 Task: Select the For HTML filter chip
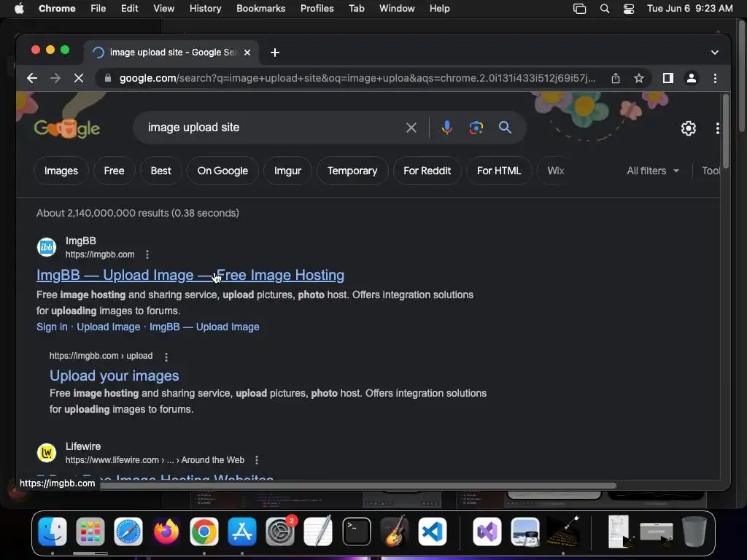tap(499, 171)
